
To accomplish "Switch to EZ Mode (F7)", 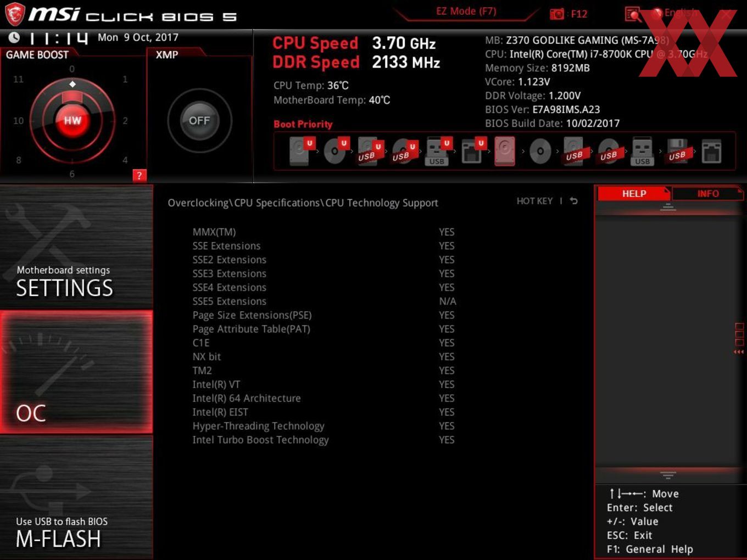I will tap(466, 12).
